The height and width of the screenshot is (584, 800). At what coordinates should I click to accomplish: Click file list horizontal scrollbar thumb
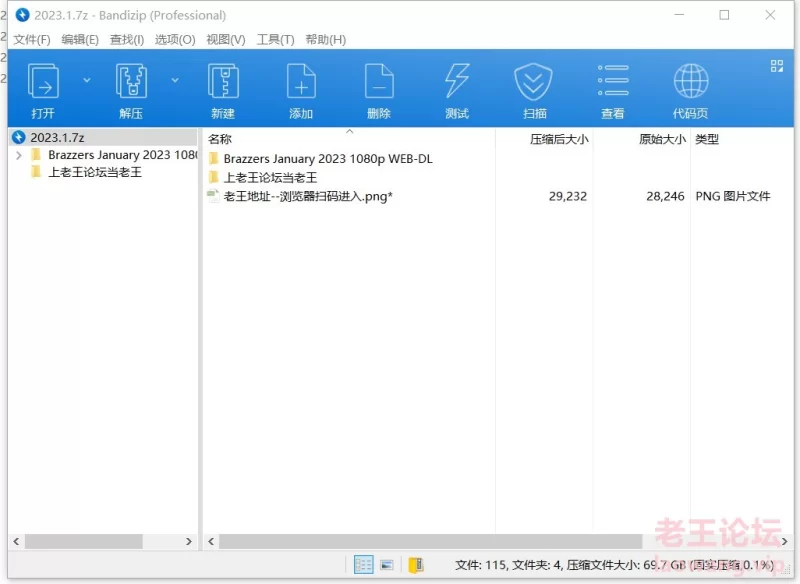[x=431, y=541]
